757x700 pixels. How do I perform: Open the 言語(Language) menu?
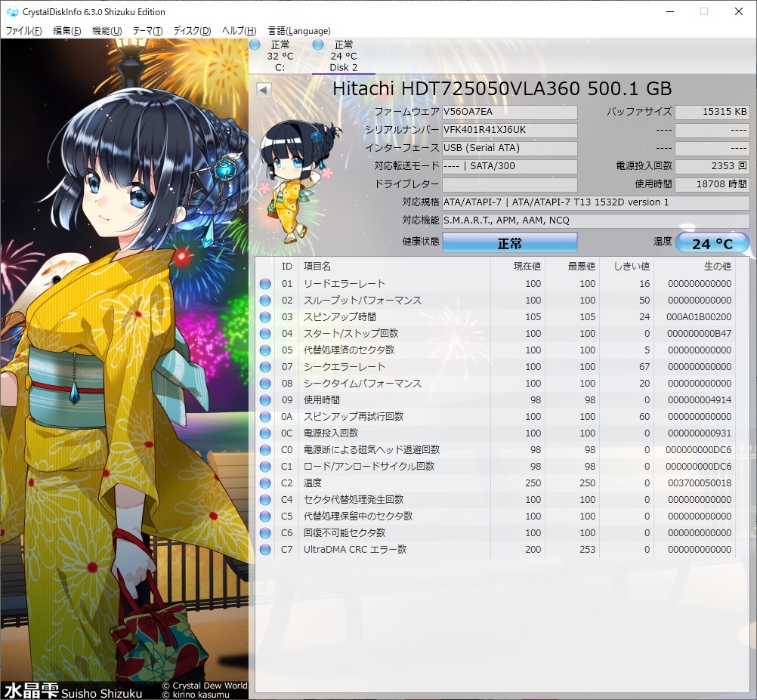point(299,31)
